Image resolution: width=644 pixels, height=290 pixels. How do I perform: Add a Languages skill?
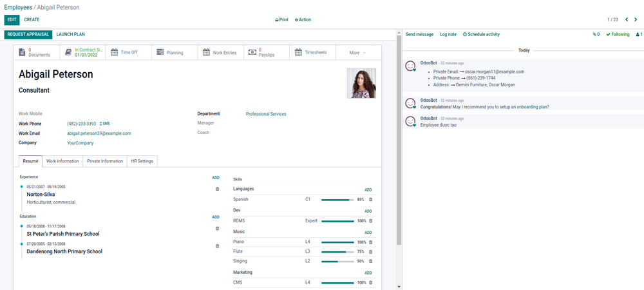(x=368, y=189)
